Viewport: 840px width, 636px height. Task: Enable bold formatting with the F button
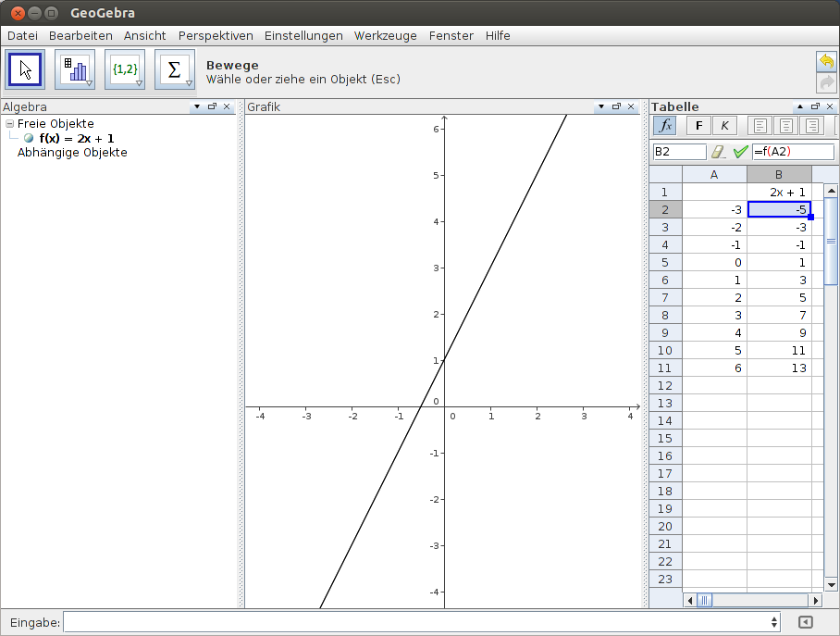pos(698,125)
